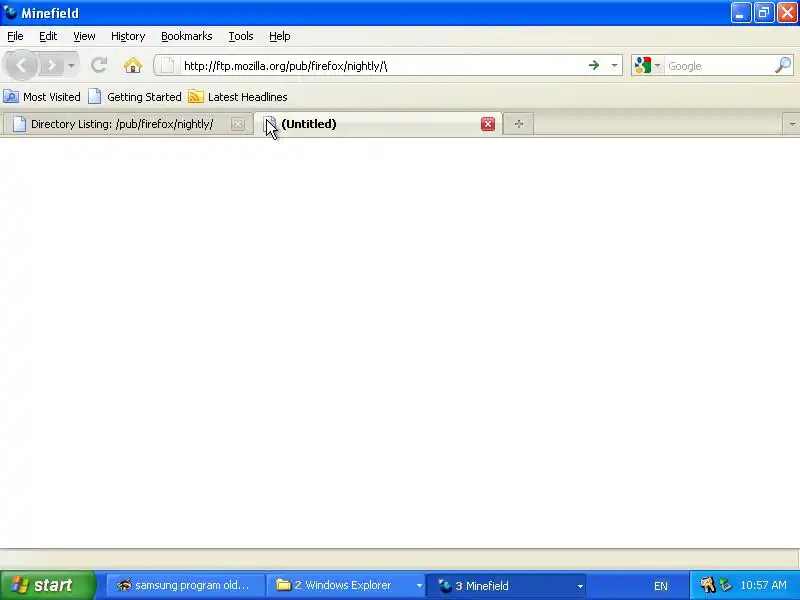Open the Most Visited bookmarks folder
Screen dimensions: 800x600
point(42,96)
